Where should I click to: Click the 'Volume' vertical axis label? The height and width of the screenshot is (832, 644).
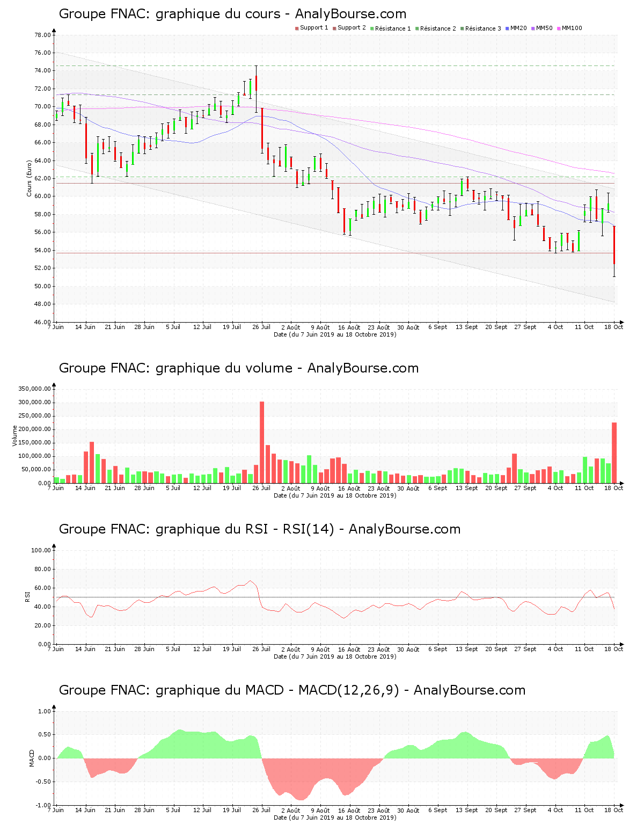[x=14, y=436]
